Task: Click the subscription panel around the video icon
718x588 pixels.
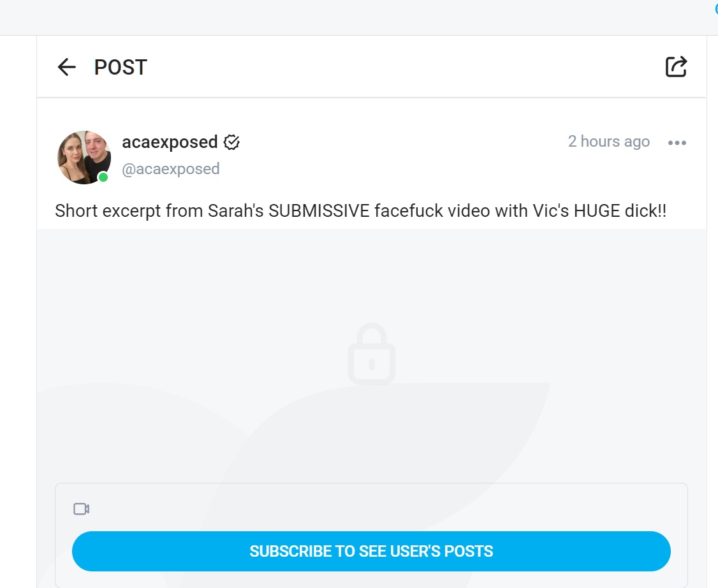Action: tap(371, 535)
